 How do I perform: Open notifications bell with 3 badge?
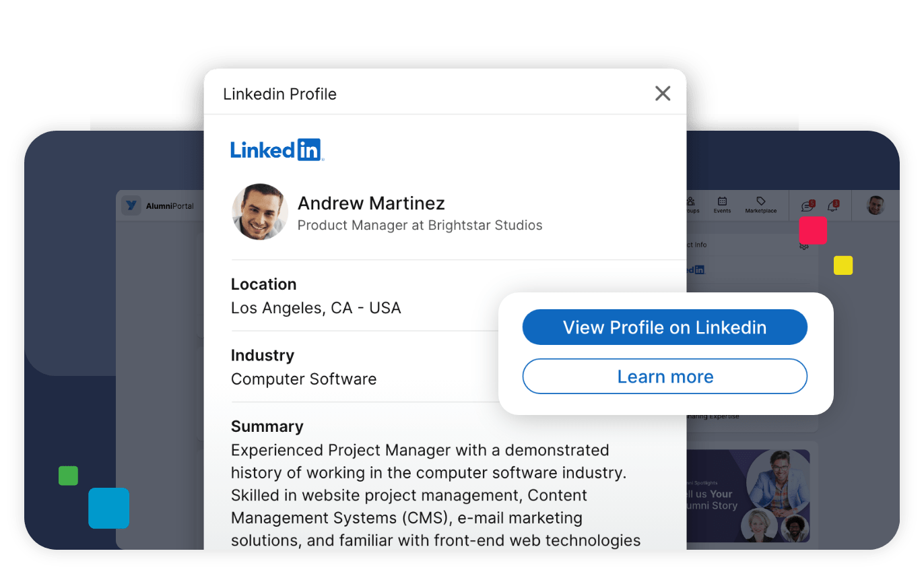(x=832, y=206)
